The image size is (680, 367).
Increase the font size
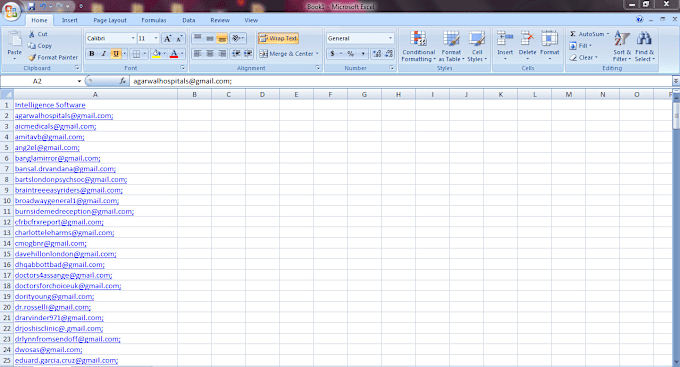coord(167,39)
